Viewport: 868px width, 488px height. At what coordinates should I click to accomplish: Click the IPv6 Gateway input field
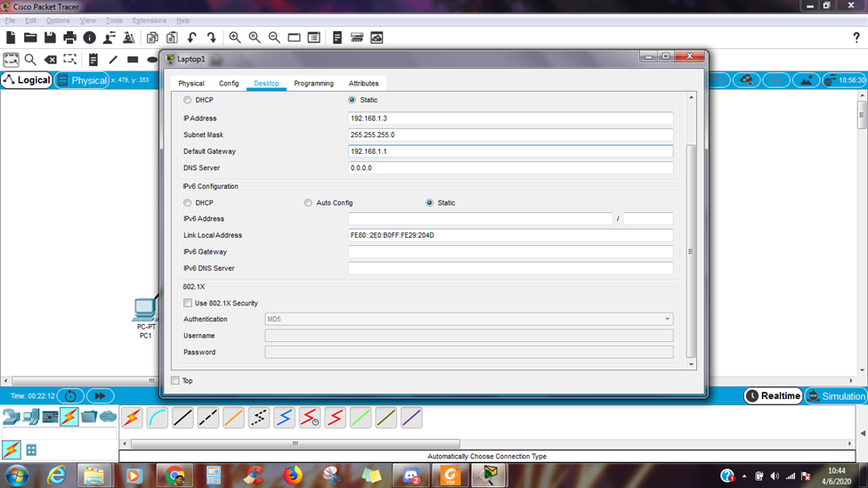click(510, 251)
